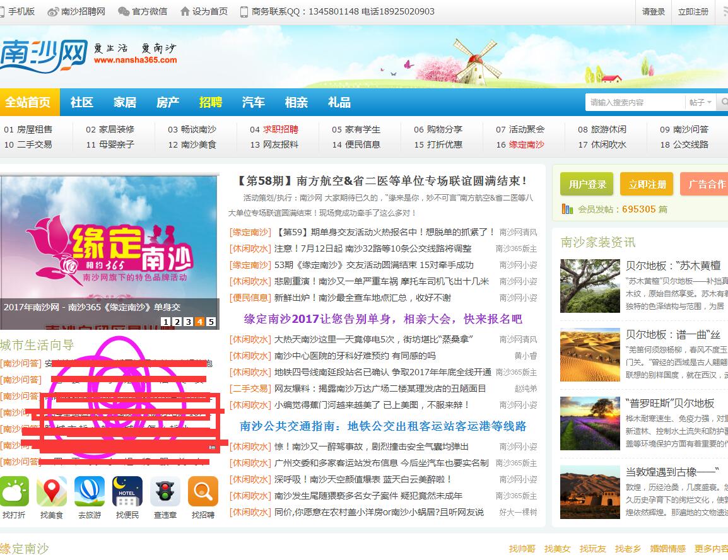This screenshot has width=728, height=560.
Task: Select slideshow page 5
Action: pos(210,322)
